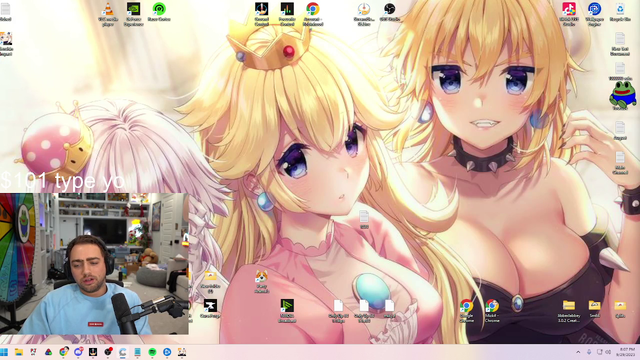Open the text document directly below the Recycle Bin
This screenshot has height=360, width=640.
click(620, 44)
